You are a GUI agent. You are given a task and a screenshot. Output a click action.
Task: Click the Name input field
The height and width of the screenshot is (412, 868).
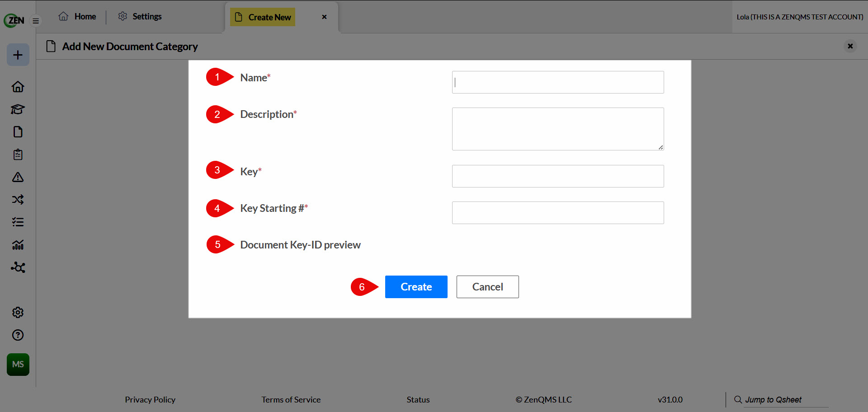click(558, 82)
